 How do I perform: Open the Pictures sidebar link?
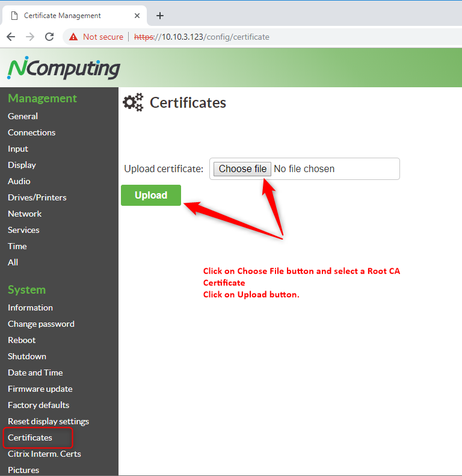coord(23,470)
